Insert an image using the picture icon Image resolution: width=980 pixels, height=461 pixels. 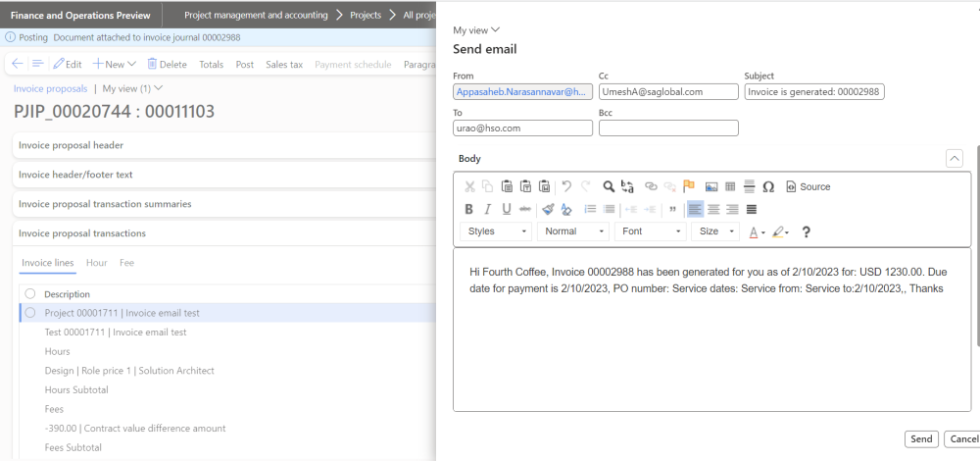711,186
